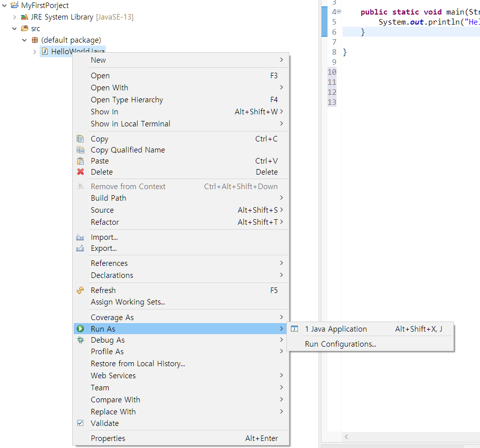Open the Compare With submenu
Viewport: 480px width, 448px height.
point(181,399)
